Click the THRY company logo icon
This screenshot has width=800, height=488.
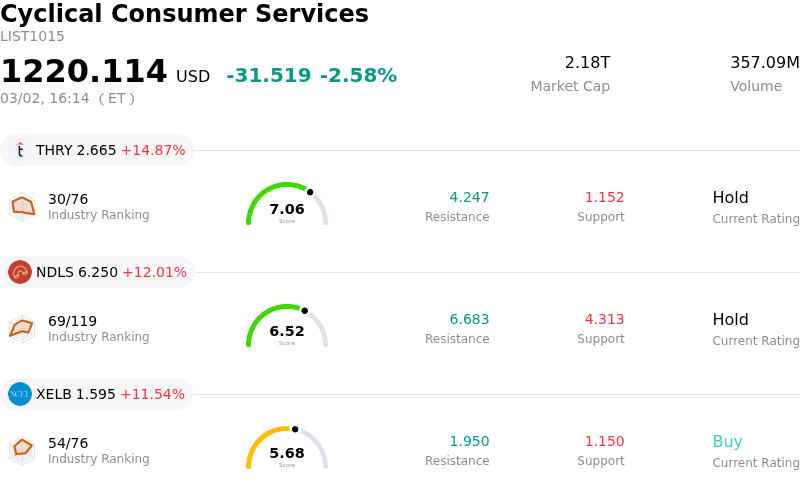[x=20, y=150]
